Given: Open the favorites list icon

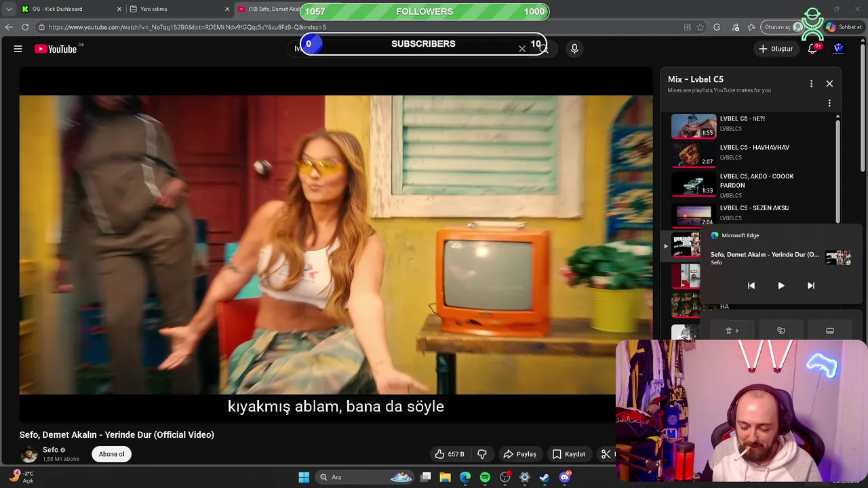Looking at the screenshot, I should 751,27.
